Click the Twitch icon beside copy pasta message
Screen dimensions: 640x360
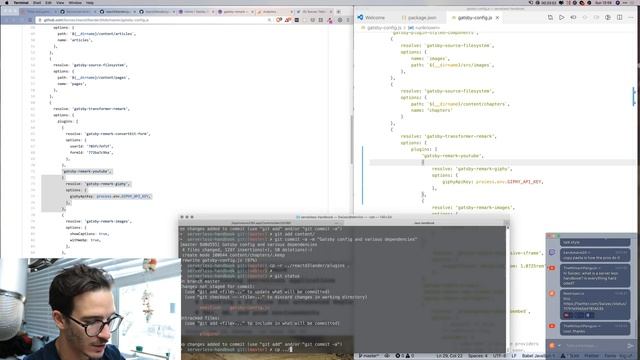tap(552, 253)
